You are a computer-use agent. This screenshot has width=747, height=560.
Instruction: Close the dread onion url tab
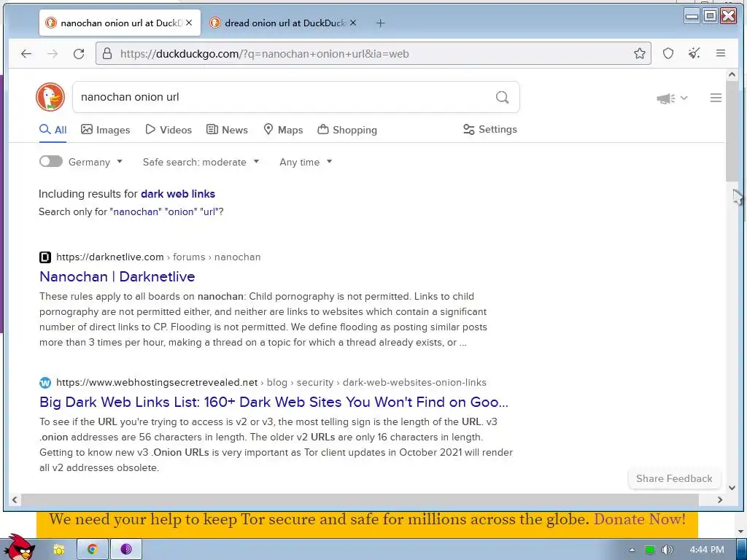click(352, 23)
